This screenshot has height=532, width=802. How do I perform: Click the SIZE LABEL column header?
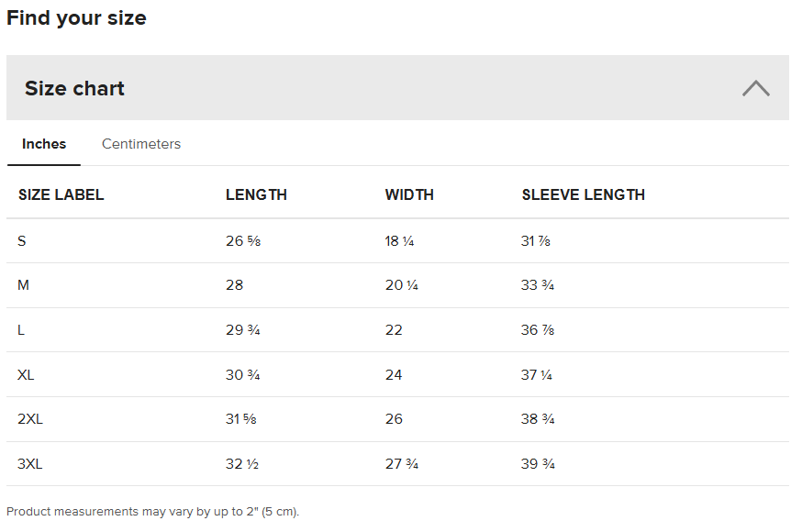61,194
